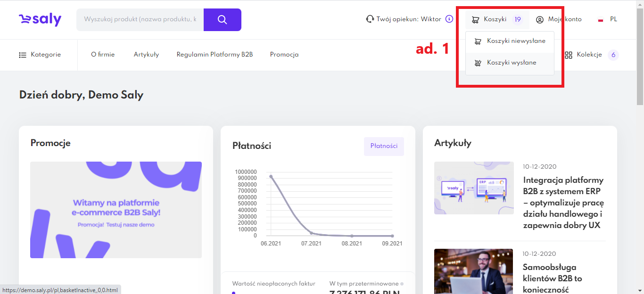Click the magnifier search button

222,20
